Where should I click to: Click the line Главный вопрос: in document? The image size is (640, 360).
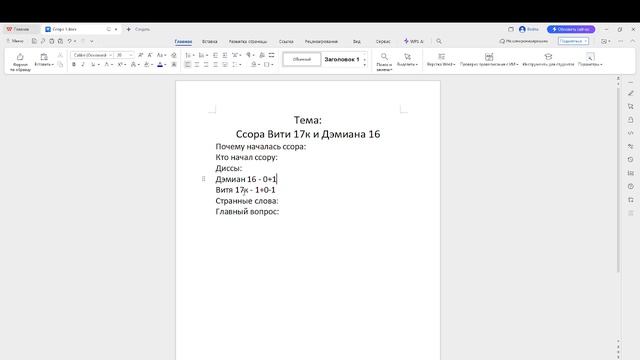247,211
